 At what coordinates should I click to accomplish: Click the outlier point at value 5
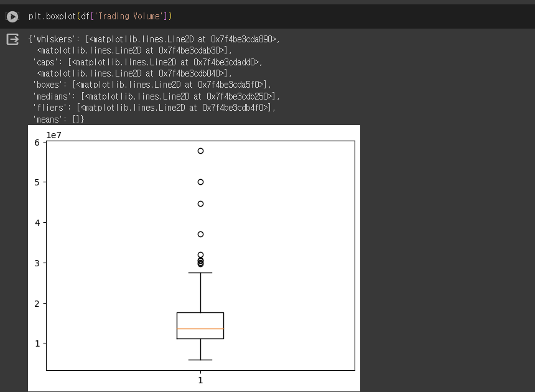click(x=200, y=182)
